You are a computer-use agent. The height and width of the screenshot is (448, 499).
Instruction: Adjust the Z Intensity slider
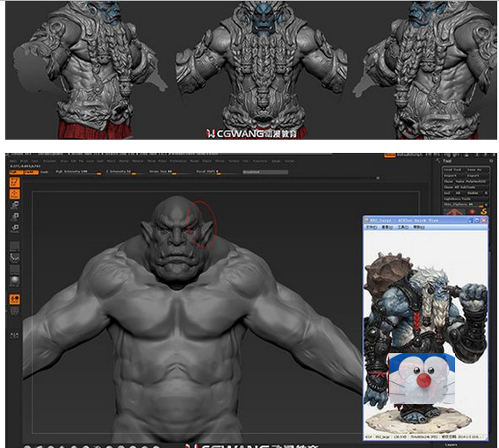pyautogui.click(x=123, y=172)
